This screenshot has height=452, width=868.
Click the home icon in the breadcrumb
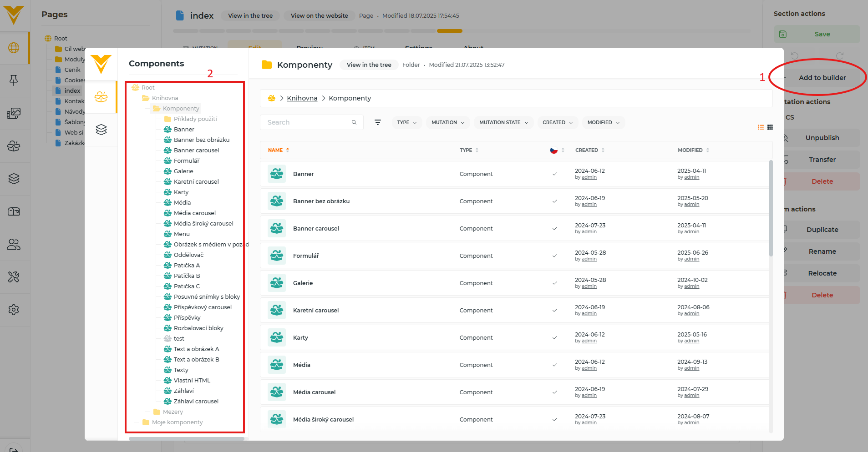(272, 98)
